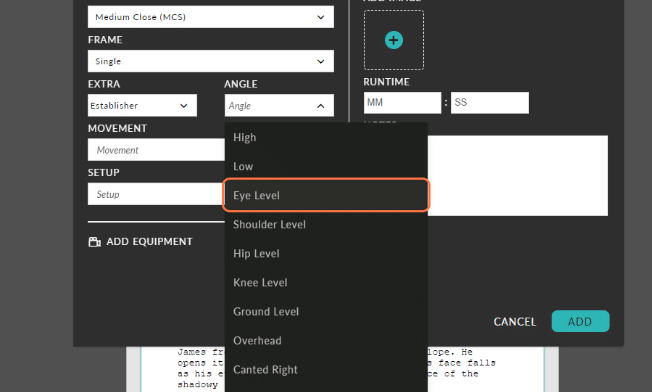Select Eye Level angle option

326,195
